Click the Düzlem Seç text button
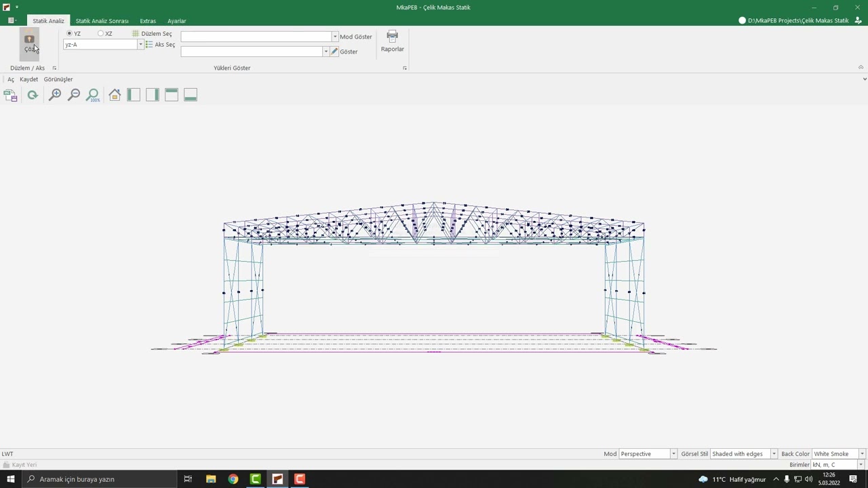868x488 pixels. point(157,33)
